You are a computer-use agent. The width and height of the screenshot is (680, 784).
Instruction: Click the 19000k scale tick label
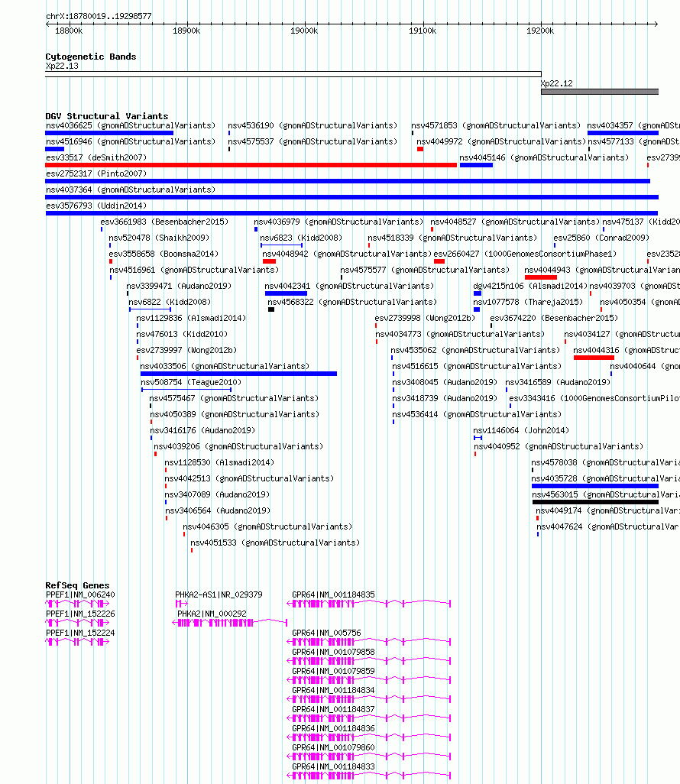[x=304, y=31]
